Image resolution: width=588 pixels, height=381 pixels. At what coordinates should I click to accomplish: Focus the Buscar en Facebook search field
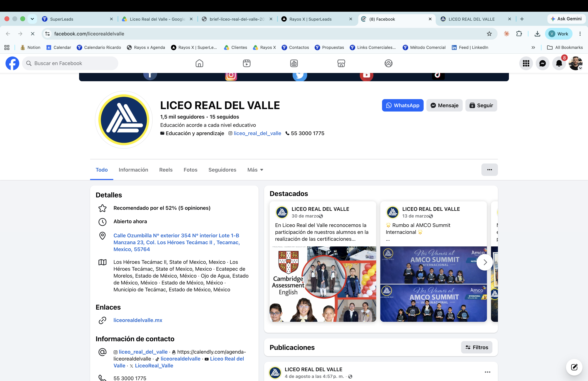(x=70, y=63)
